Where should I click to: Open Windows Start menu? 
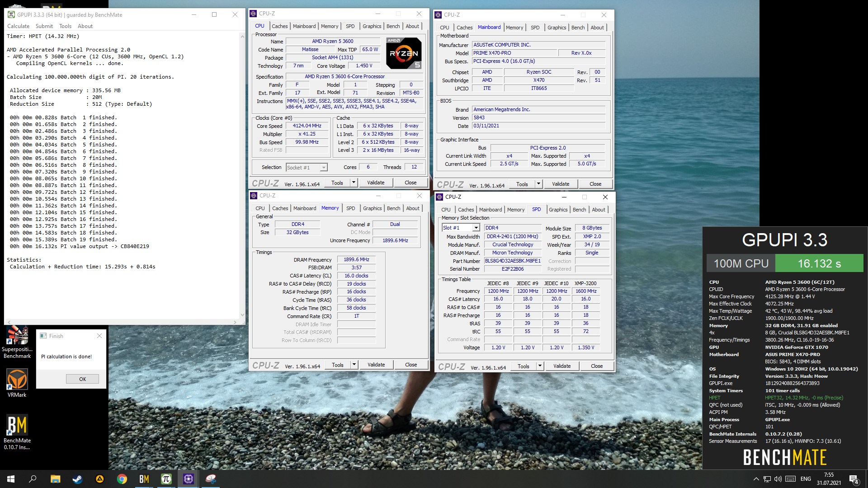coord(11,479)
